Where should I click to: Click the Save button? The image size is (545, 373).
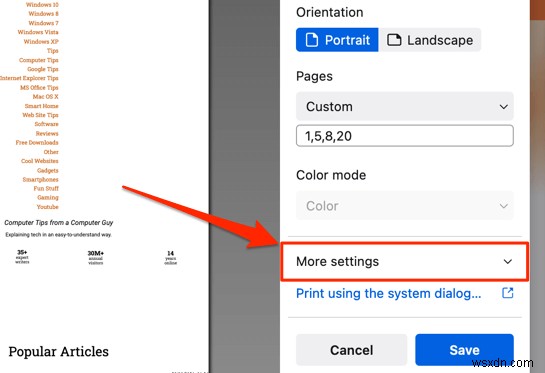click(464, 350)
